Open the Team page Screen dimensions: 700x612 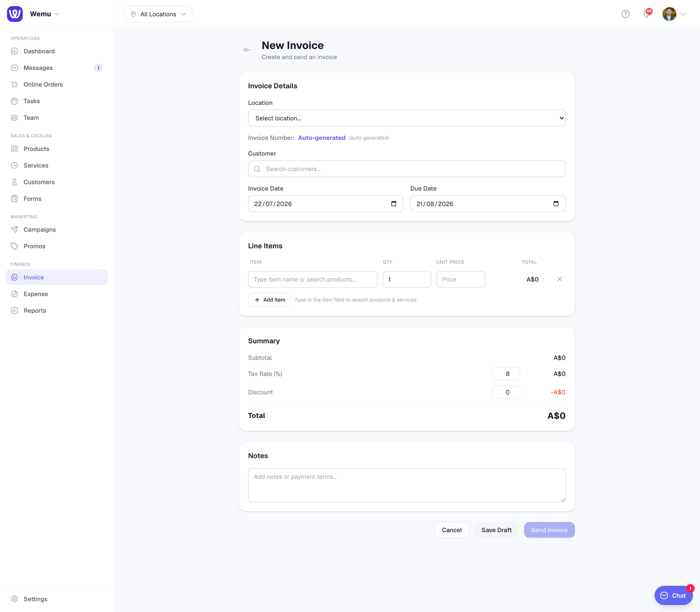57,117
